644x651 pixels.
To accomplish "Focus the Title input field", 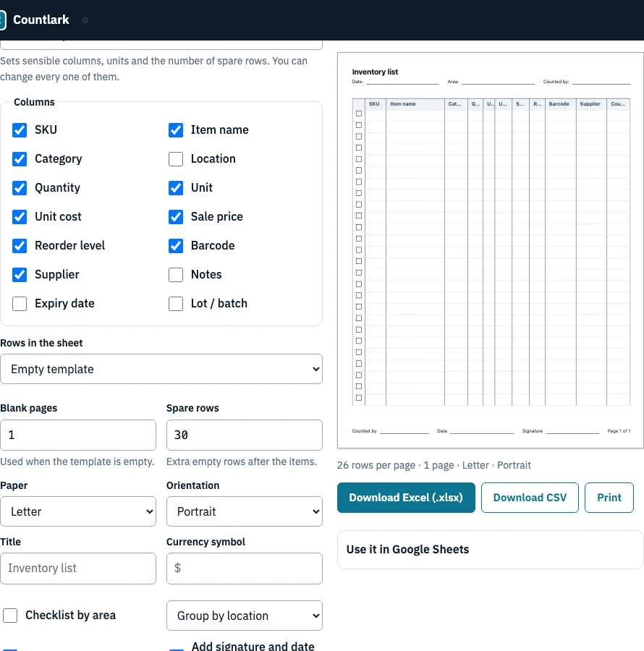I will [x=78, y=569].
